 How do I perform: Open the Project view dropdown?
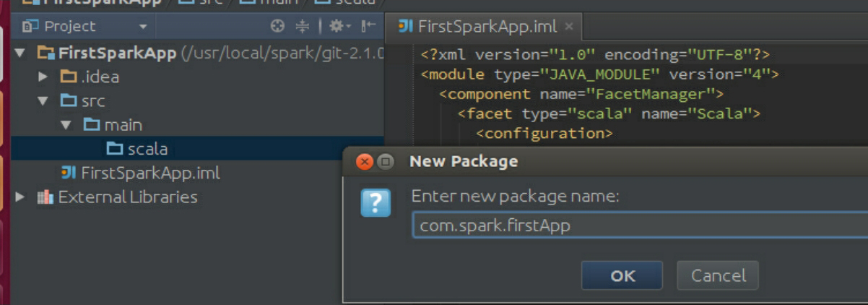click(142, 27)
